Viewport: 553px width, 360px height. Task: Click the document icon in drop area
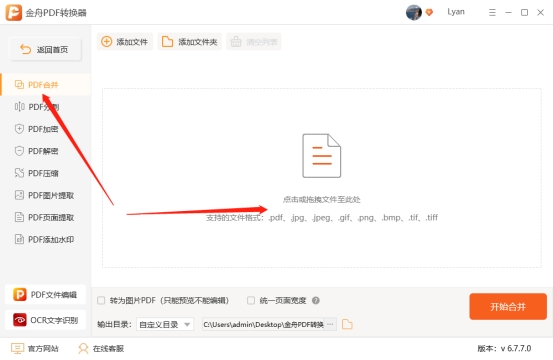pyautogui.click(x=322, y=155)
